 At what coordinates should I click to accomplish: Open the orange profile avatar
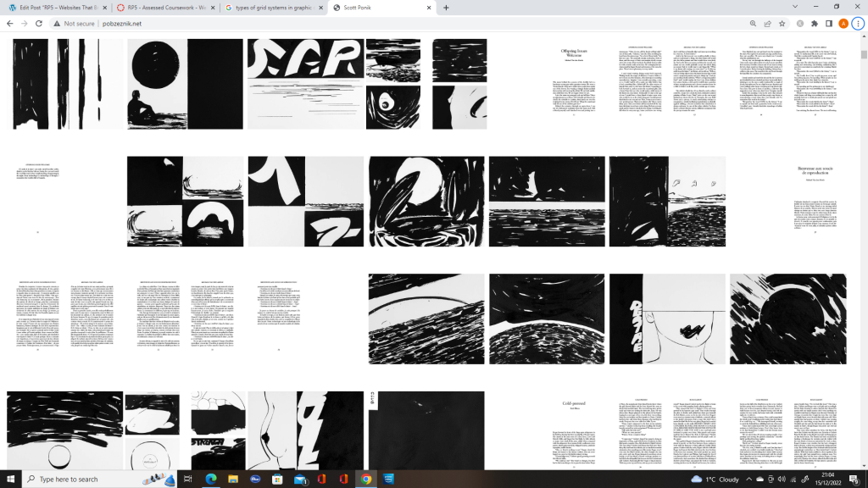tap(843, 24)
